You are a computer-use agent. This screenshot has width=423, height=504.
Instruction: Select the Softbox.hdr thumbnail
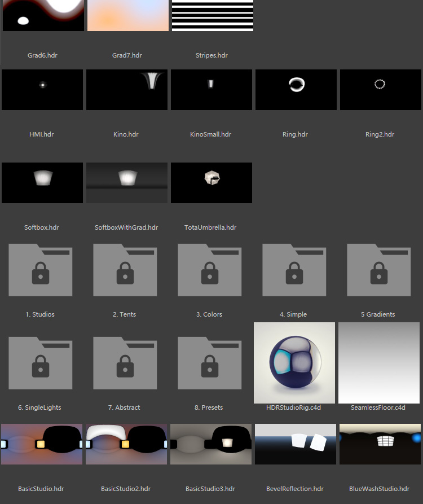[42, 182]
